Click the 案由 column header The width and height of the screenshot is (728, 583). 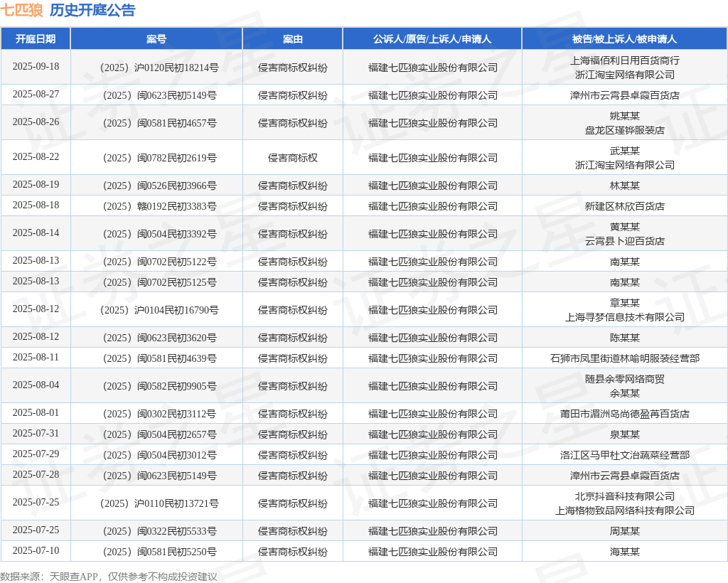(292, 39)
